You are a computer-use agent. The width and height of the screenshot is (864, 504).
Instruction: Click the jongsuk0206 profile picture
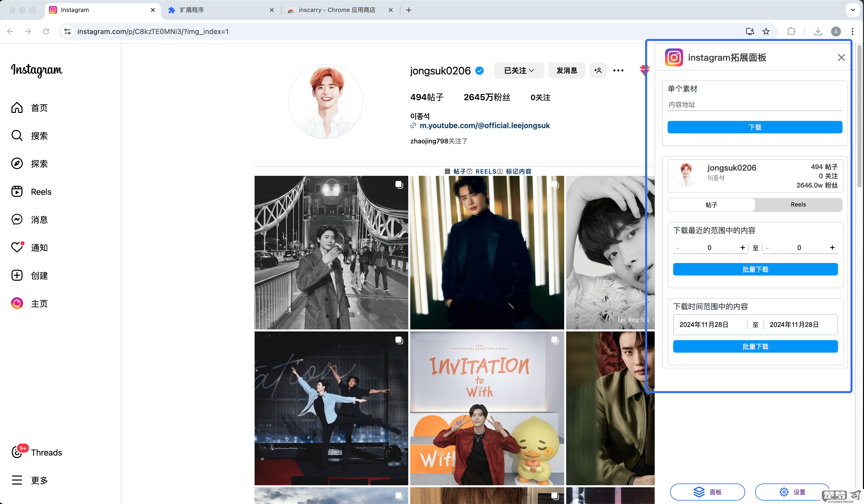[x=325, y=101]
